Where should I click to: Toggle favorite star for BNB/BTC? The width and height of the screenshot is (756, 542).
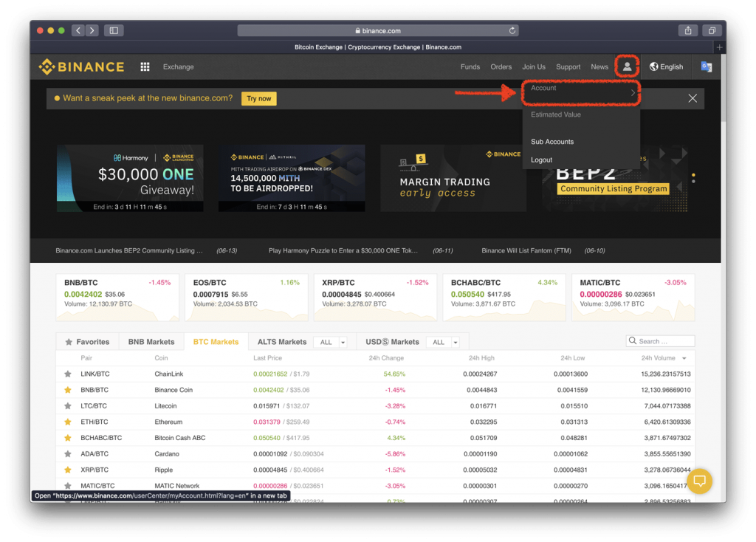pos(68,390)
